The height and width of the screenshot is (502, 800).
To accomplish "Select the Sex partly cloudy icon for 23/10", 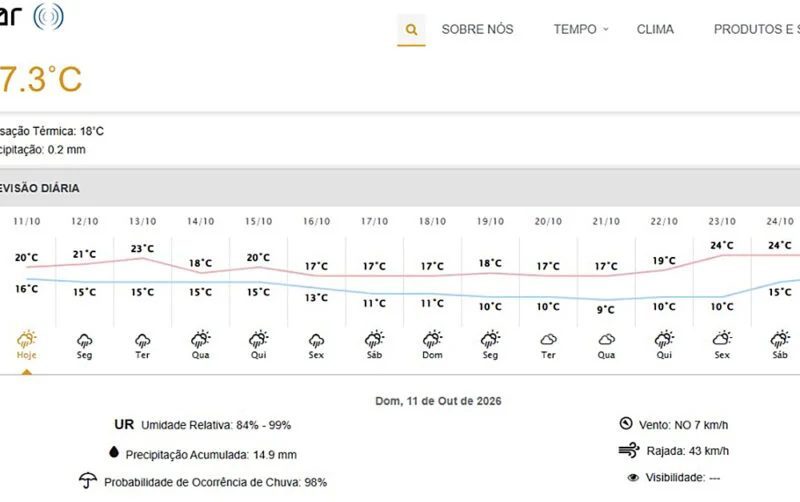I will (x=722, y=338).
